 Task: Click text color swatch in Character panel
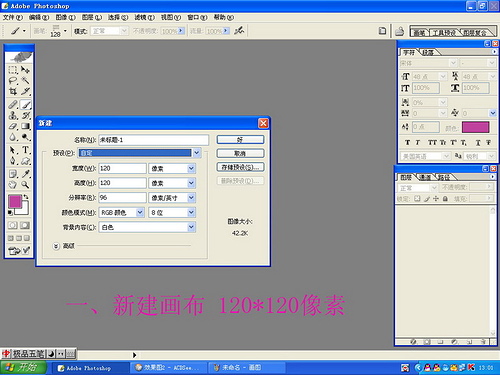click(476, 127)
